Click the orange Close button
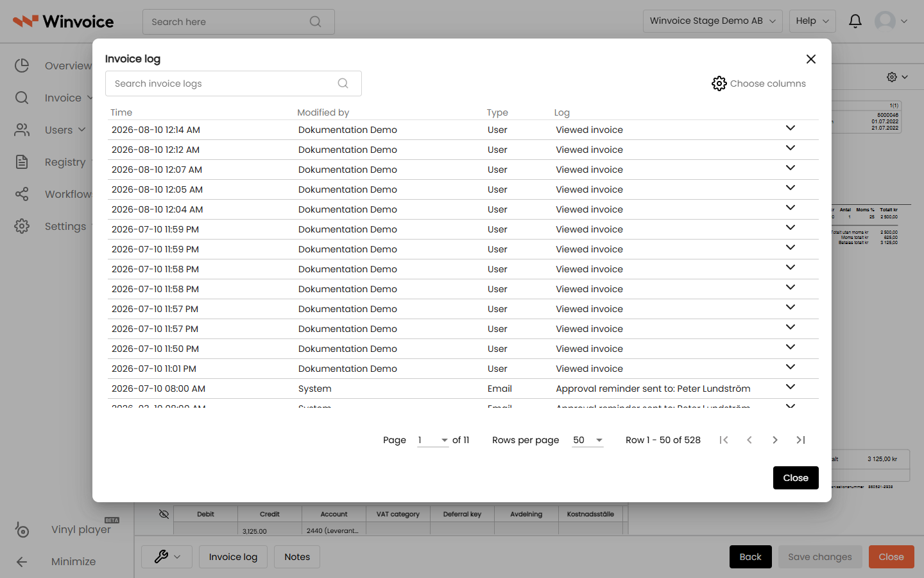The image size is (924, 578). pyautogui.click(x=891, y=557)
